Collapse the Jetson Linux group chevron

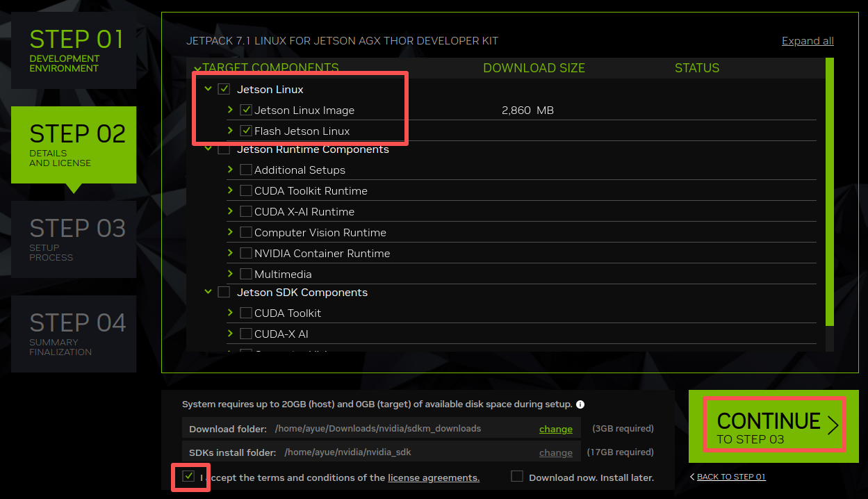(x=208, y=89)
